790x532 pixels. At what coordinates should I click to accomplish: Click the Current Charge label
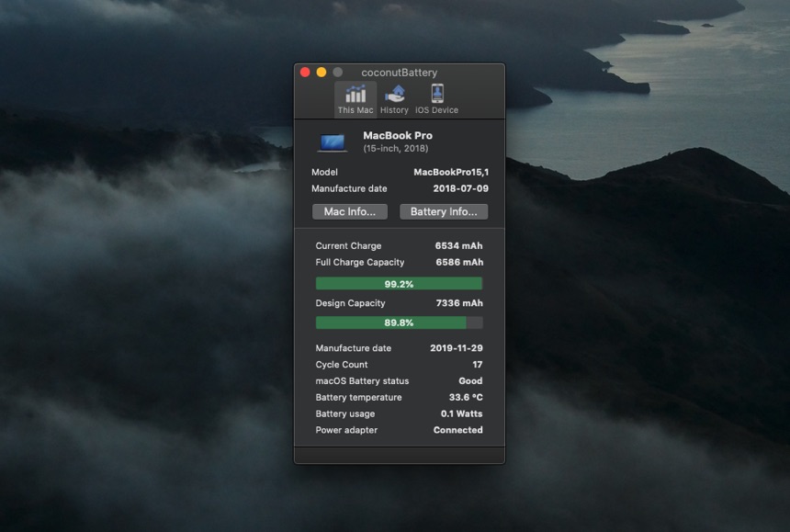click(x=348, y=246)
